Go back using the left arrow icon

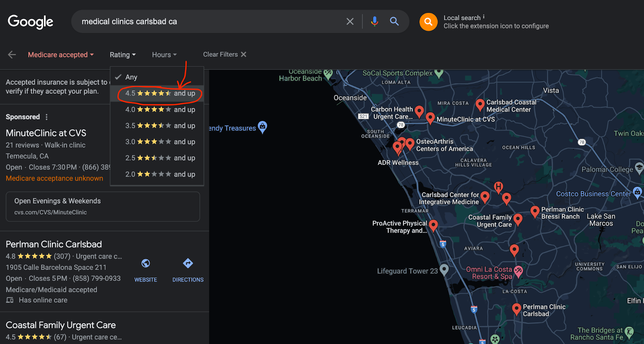click(12, 55)
